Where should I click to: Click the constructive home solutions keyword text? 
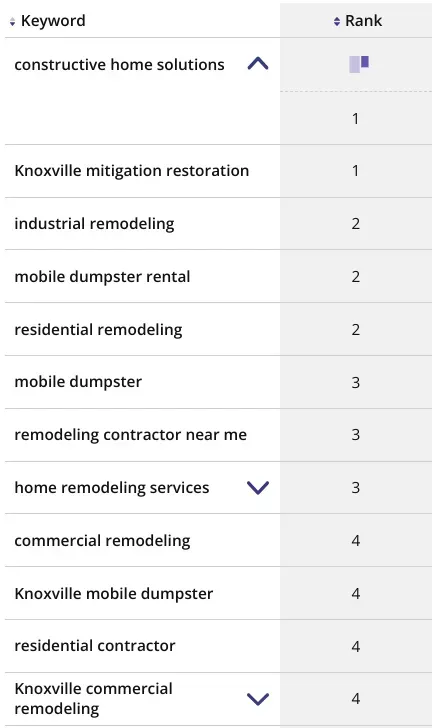click(x=119, y=65)
